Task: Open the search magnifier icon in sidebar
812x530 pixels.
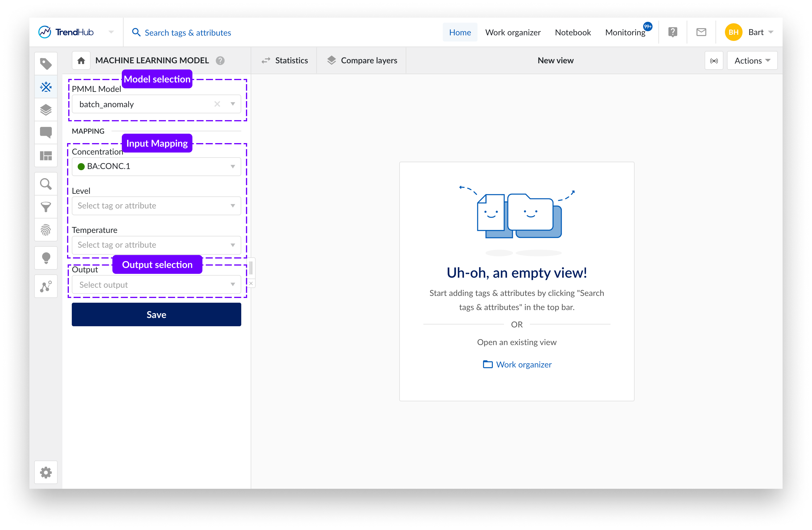Action: pyautogui.click(x=46, y=184)
